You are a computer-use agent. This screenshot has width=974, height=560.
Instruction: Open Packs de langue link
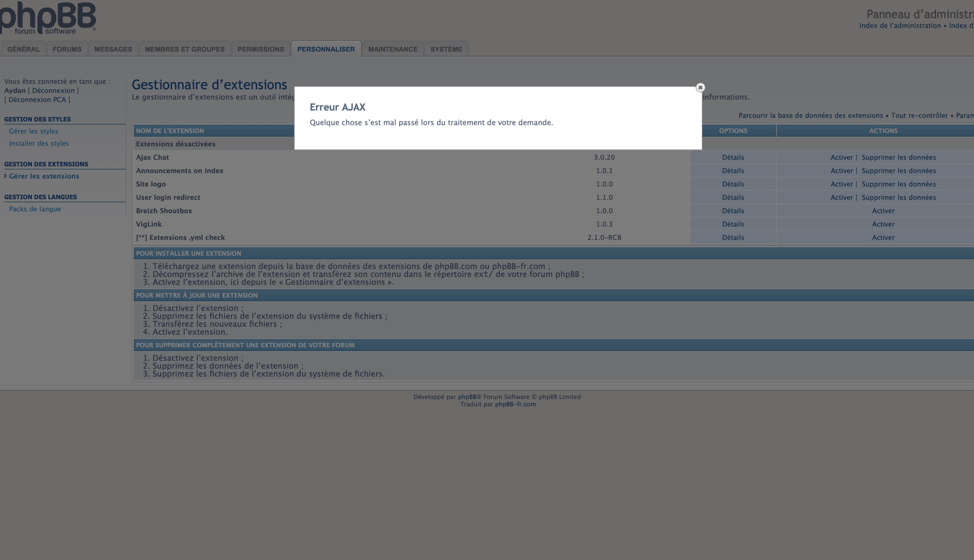(x=35, y=209)
